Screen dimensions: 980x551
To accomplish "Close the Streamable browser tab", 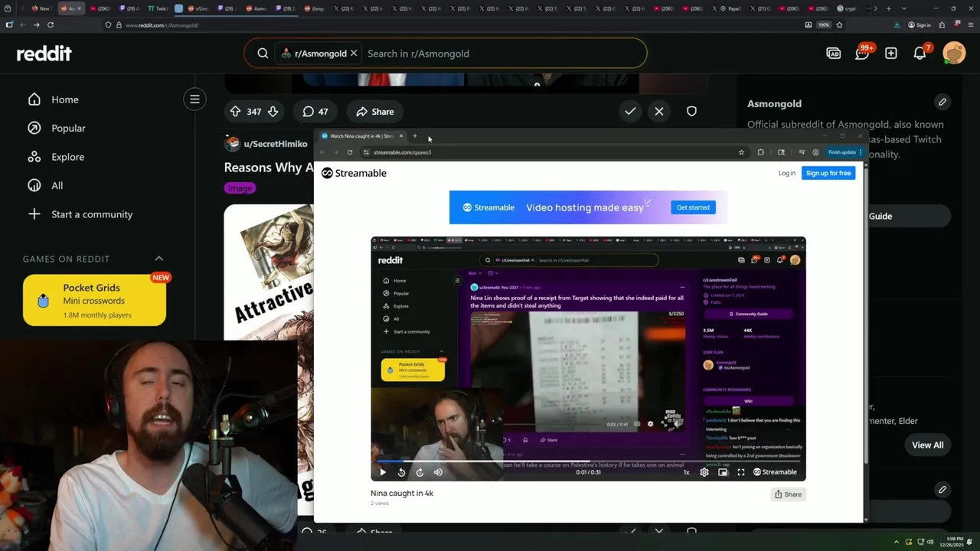I will click(x=400, y=136).
